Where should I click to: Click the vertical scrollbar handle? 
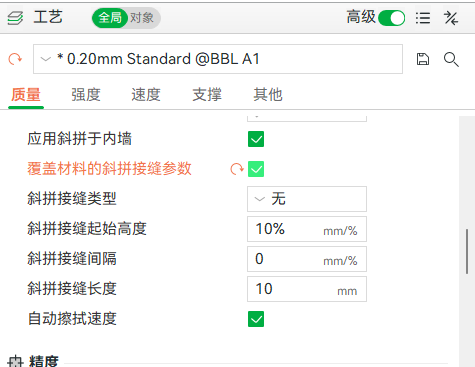467,251
